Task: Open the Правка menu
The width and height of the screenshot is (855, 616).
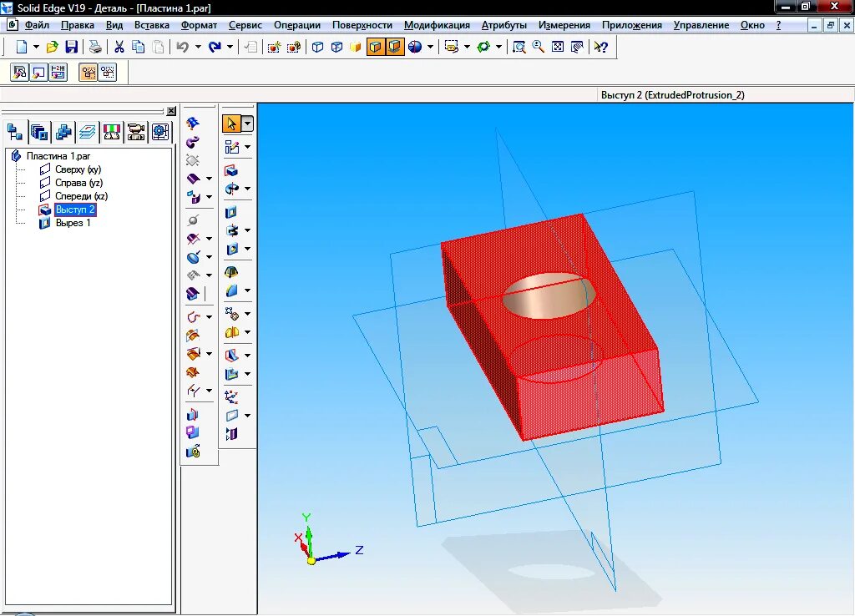Action: 78,25
